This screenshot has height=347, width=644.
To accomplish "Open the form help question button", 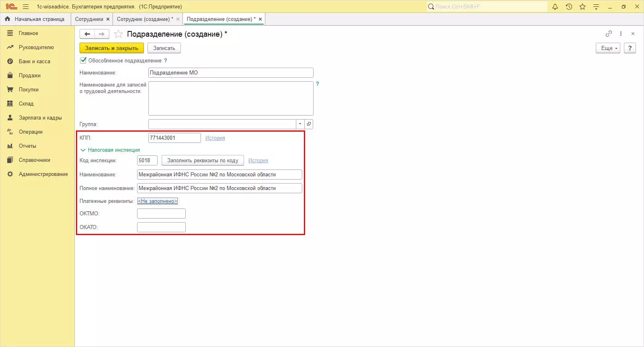I will [630, 48].
